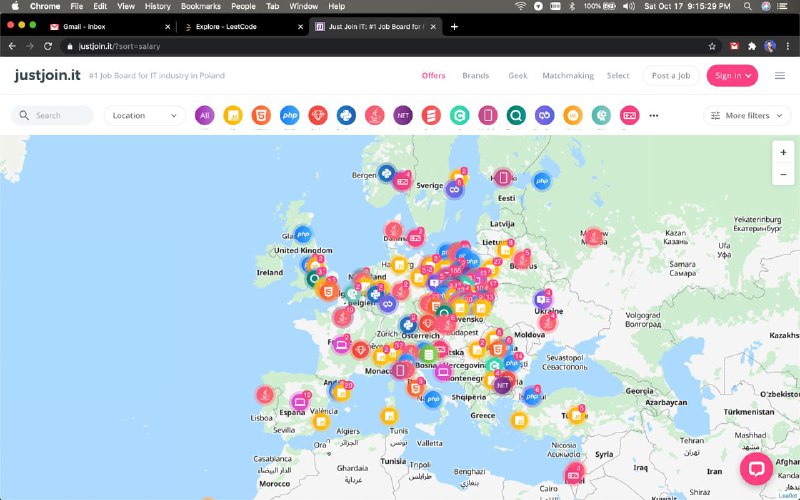Open the People menu in menu bar

tap(243, 6)
